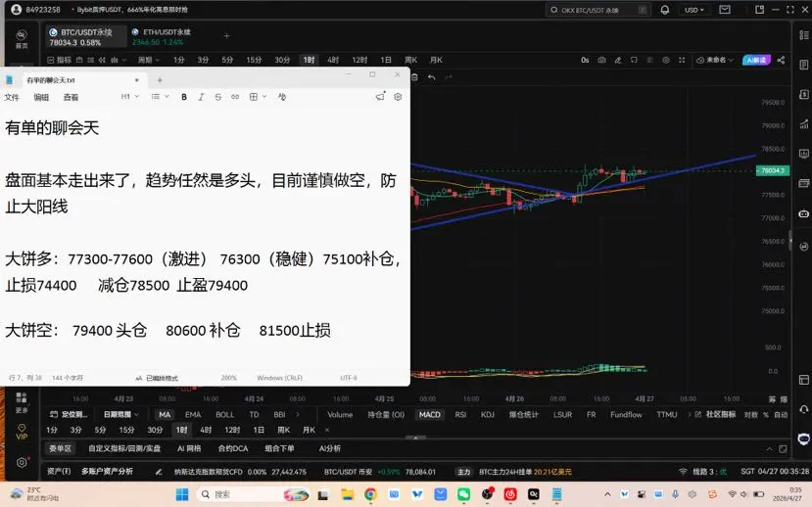Open the H1 heading dropdown in Notepad
The image size is (812, 507).
[130, 97]
